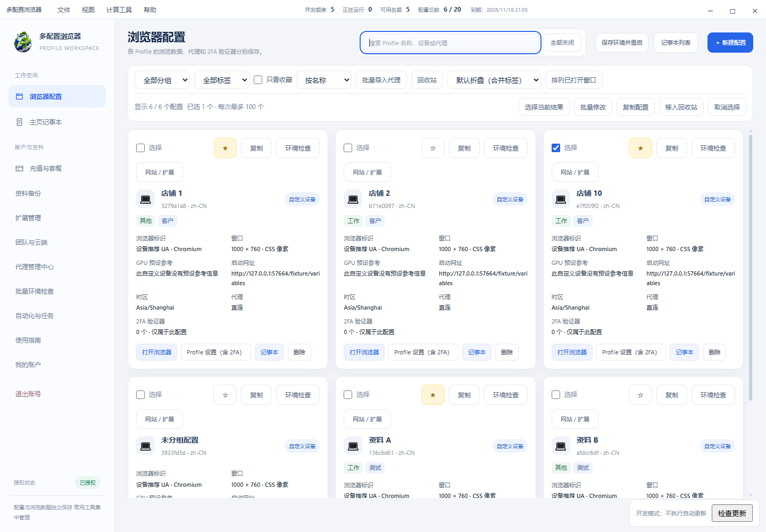Enable the 只看收藏 checkbox
Screen dimensions: 766x532
tap(258, 80)
